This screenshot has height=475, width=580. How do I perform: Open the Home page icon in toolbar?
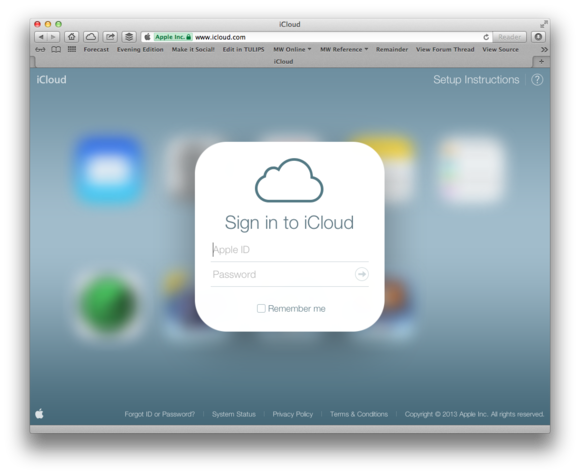click(72, 37)
